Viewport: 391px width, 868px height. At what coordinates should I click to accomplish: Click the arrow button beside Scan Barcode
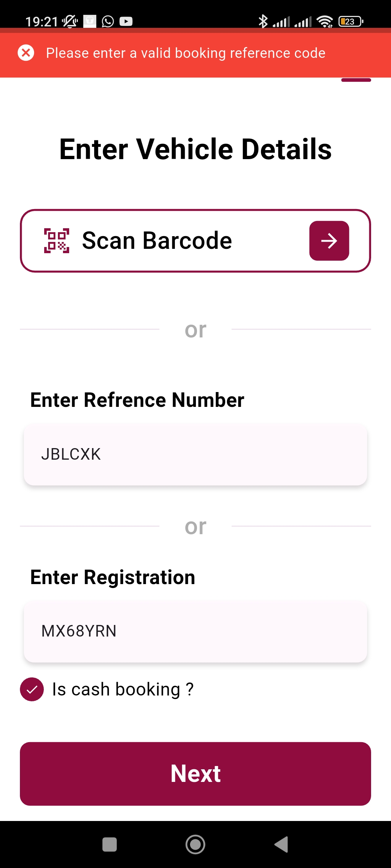(329, 241)
